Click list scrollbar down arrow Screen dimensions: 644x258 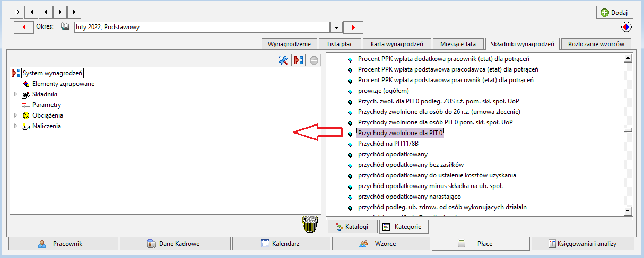point(628,211)
